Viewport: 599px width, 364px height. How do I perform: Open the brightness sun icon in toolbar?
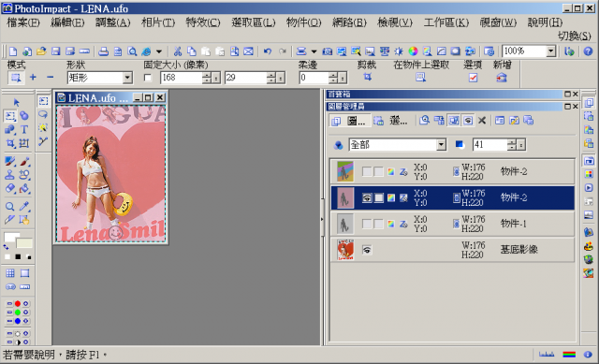coord(399,51)
